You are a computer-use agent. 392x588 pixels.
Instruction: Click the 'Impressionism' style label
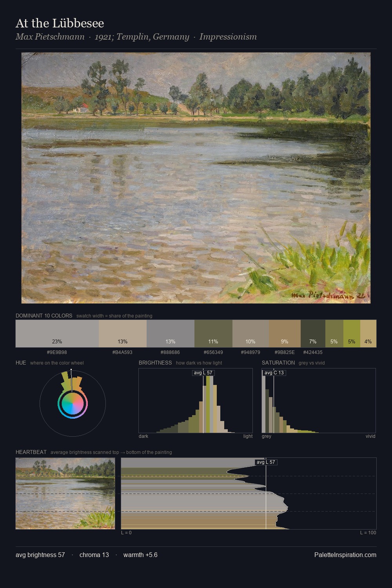(x=228, y=37)
